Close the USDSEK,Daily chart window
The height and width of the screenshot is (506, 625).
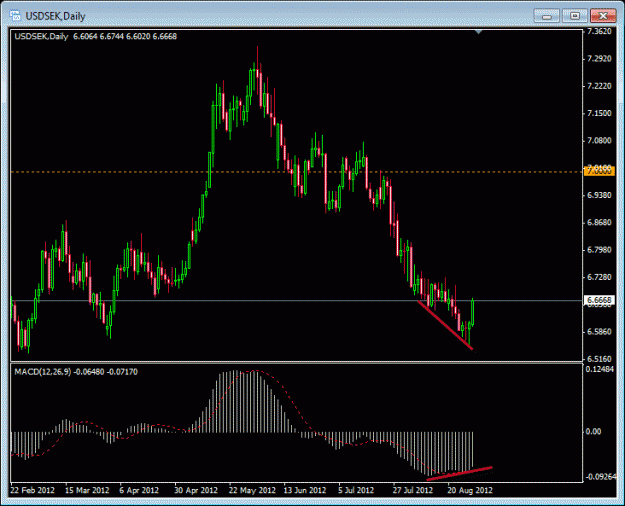pos(603,16)
